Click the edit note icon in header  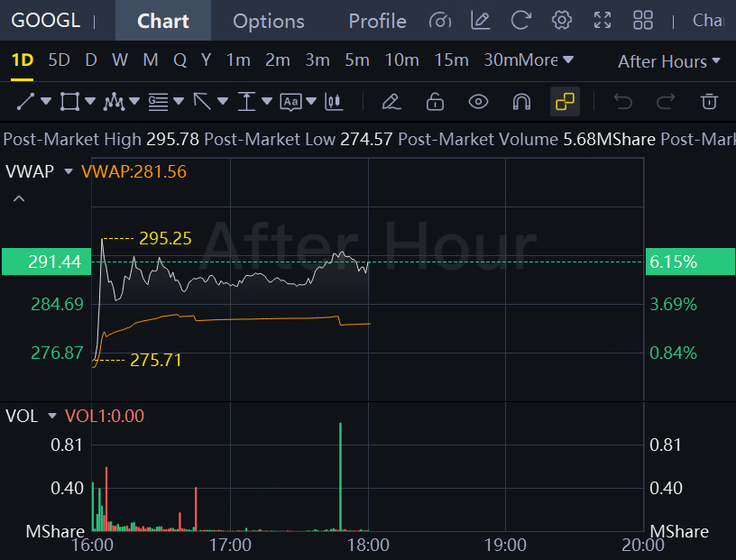[480, 21]
